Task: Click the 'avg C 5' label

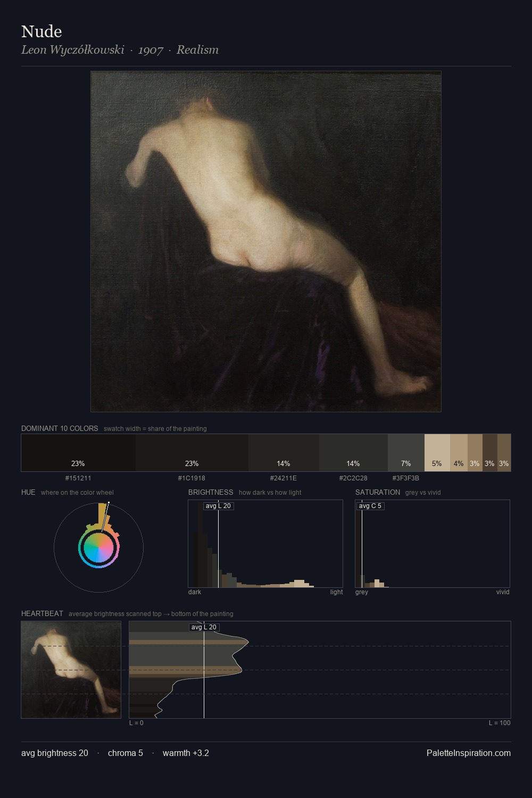Action: click(x=370, y=506)
